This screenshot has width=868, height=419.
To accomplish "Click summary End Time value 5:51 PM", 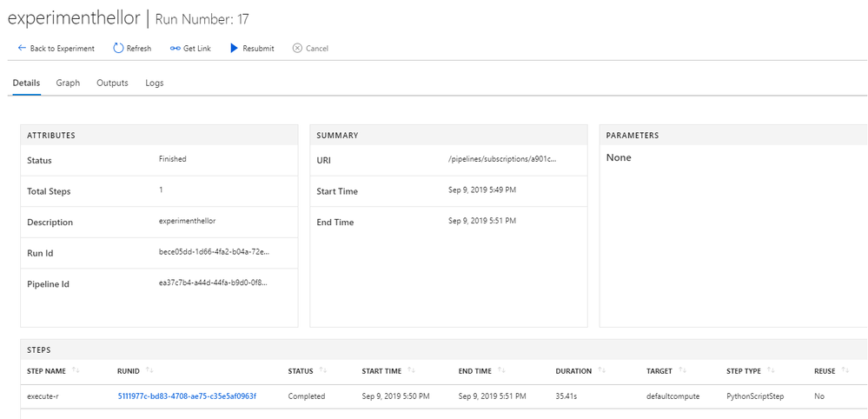I will tap(482, 221).
